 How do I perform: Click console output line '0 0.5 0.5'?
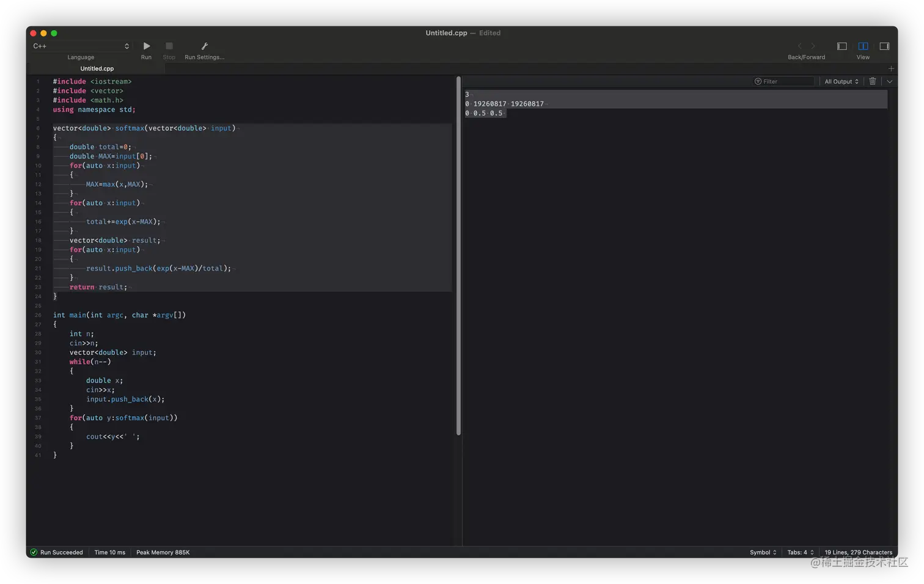pos(484,113)
